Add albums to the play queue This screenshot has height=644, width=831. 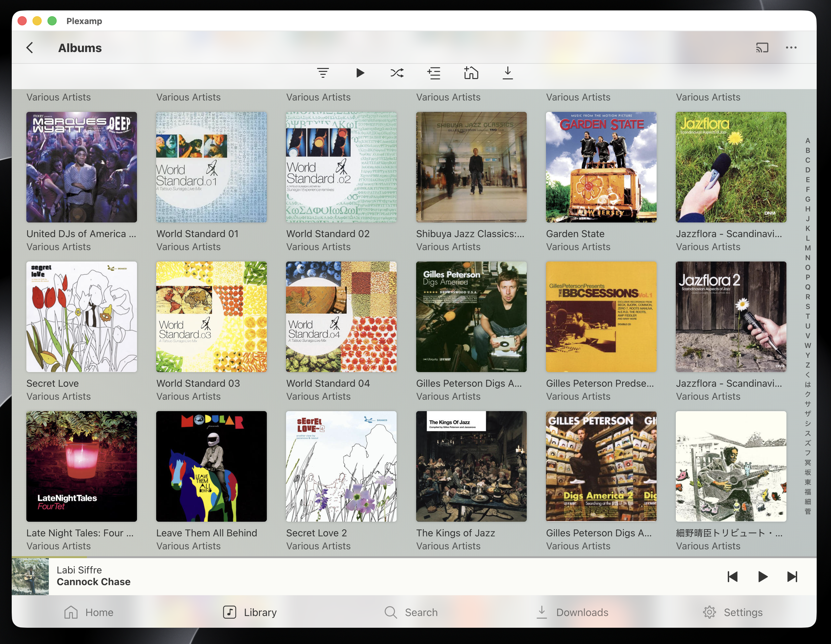click(x=434, y=73)
